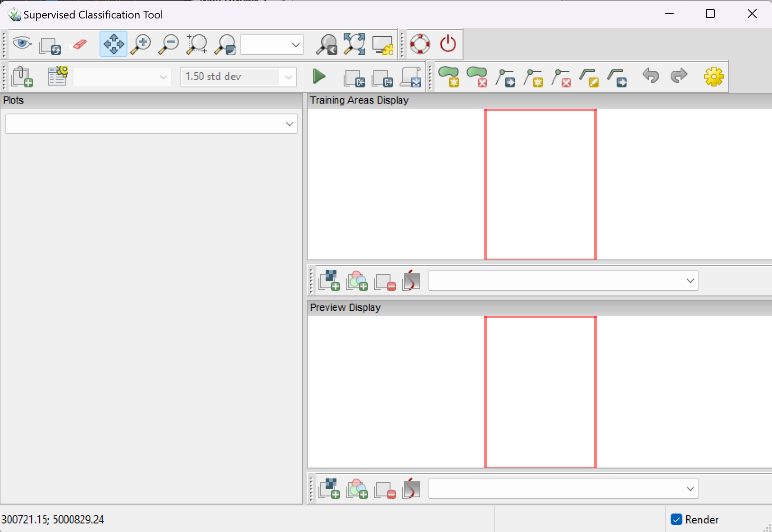Toggle the Render checkbox

coord(677,519)
